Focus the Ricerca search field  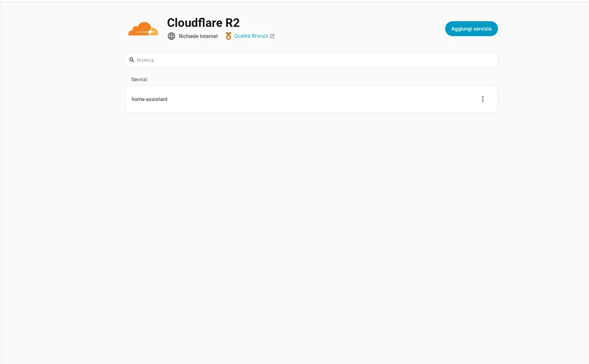(312, 60)
